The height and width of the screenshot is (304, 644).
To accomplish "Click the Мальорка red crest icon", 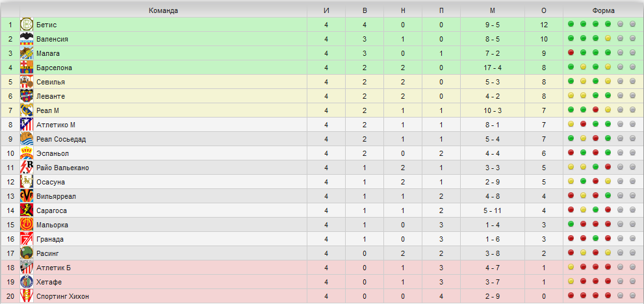I will pos(27,225).
